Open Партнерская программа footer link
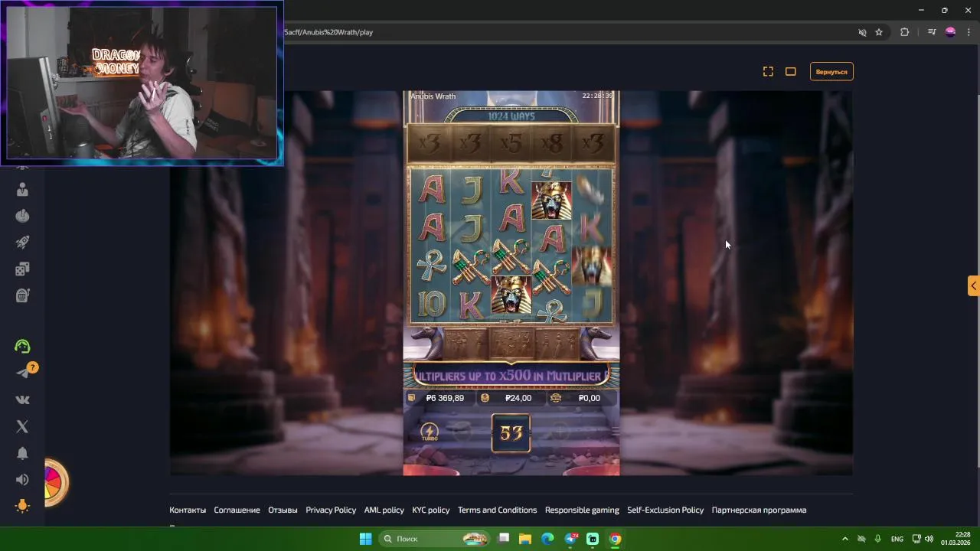The image size is (980, 551). pos(759,510)
